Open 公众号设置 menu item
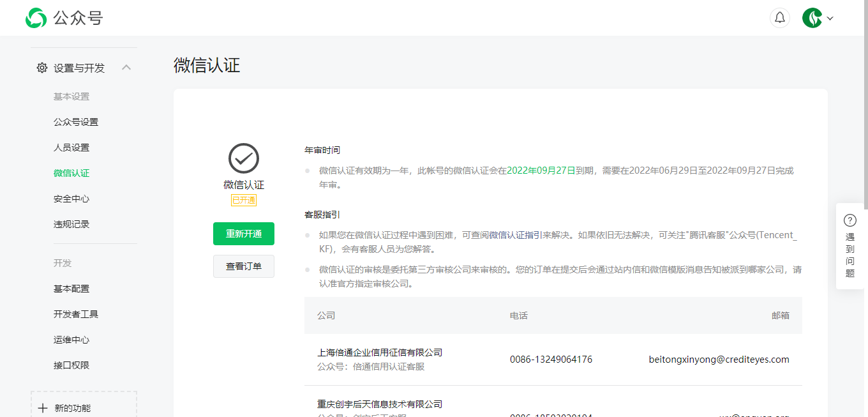This screenshot has width=868, height=417. 76,122
